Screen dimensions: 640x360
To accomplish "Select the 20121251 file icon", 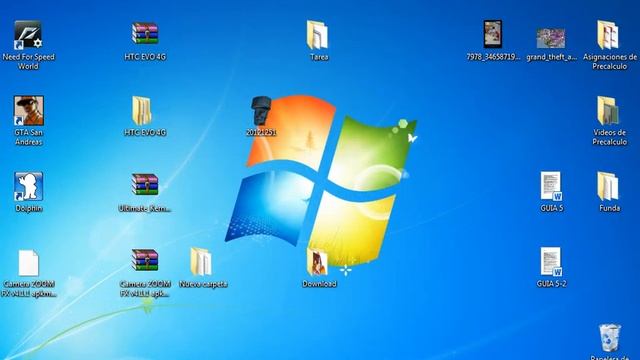I will (x=261, y=111).
